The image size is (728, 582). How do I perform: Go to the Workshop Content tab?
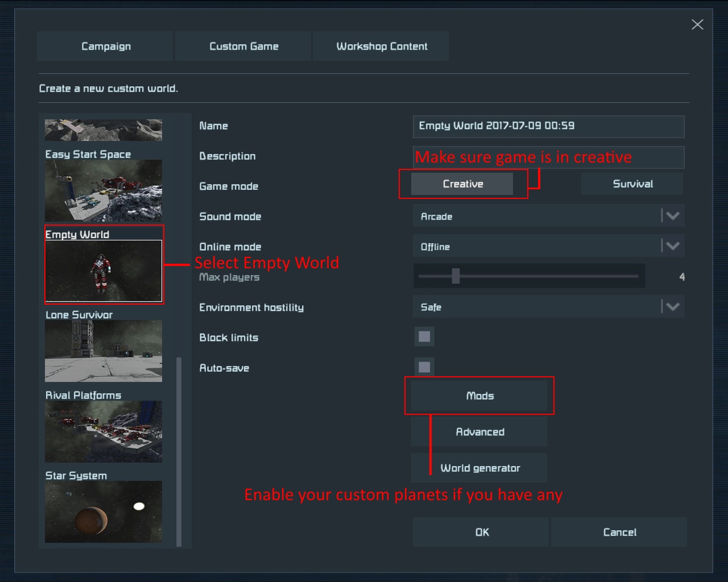coord(382,46)
